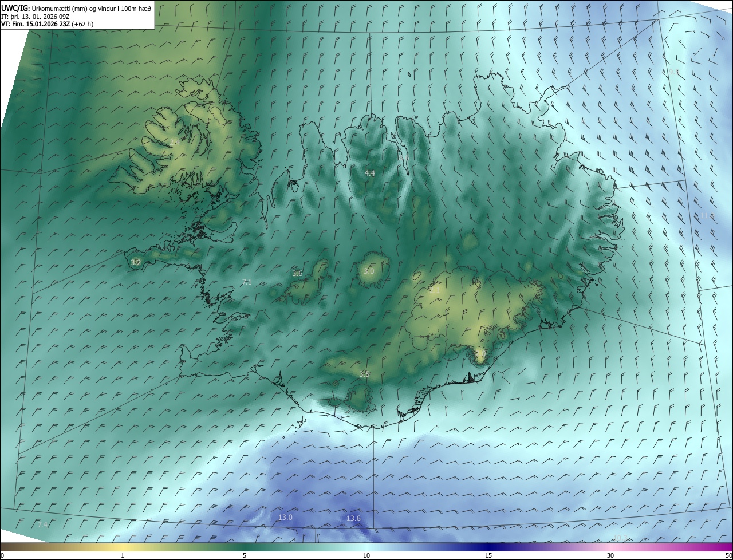Click the 3.0 value on the central glacier
The width and height of the screenshot is (733, 560).
pos(369,271)
